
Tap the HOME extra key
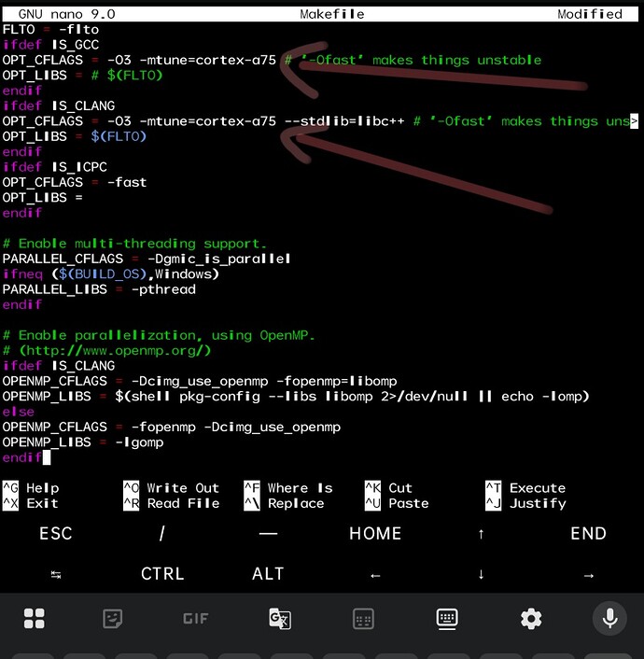375,533
